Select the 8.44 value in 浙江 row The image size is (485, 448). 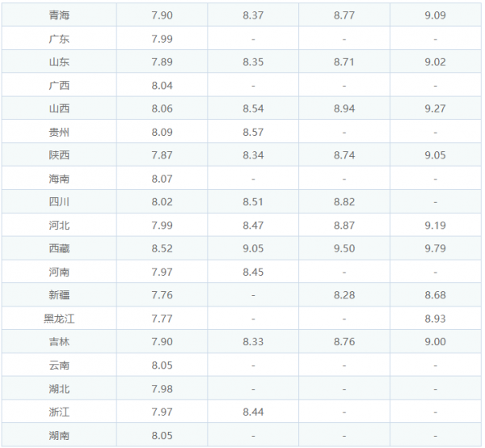pyautogui.click(x=253, y=412)
